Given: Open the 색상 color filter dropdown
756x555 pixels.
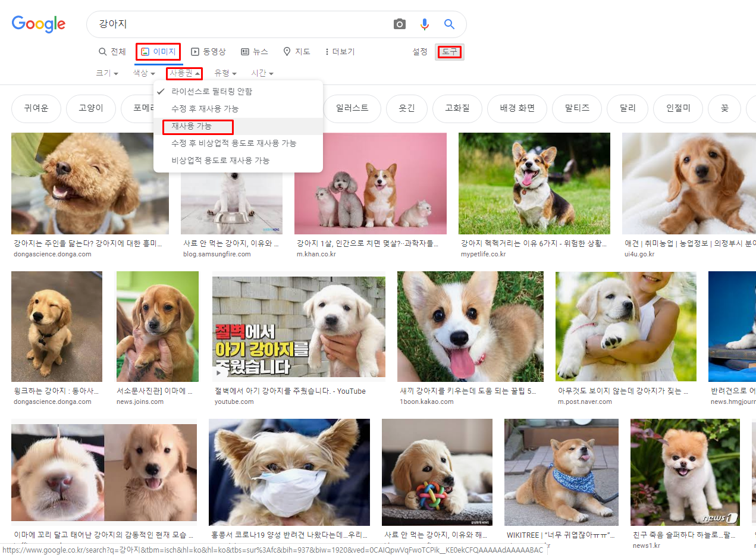Looking at the screenshot, I should [x=144, y=73].
